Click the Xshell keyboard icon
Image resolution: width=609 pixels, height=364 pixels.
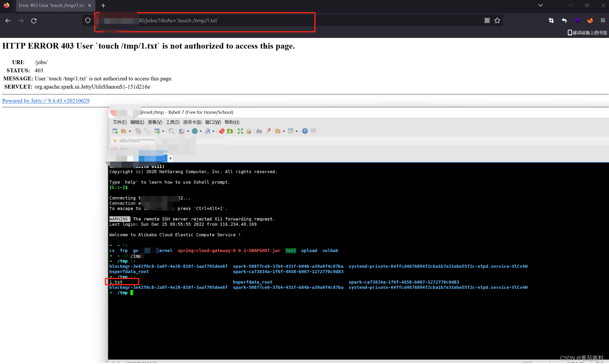[x=259, y=131]
